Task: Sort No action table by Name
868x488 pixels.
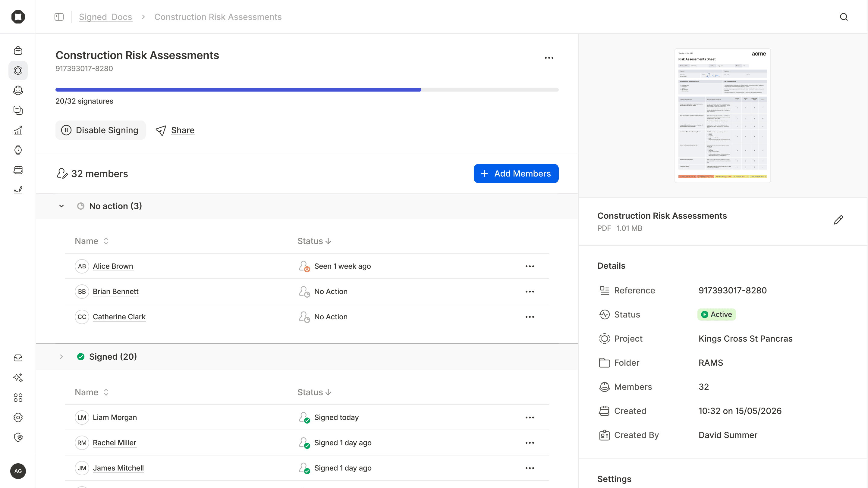Action: 92,241
